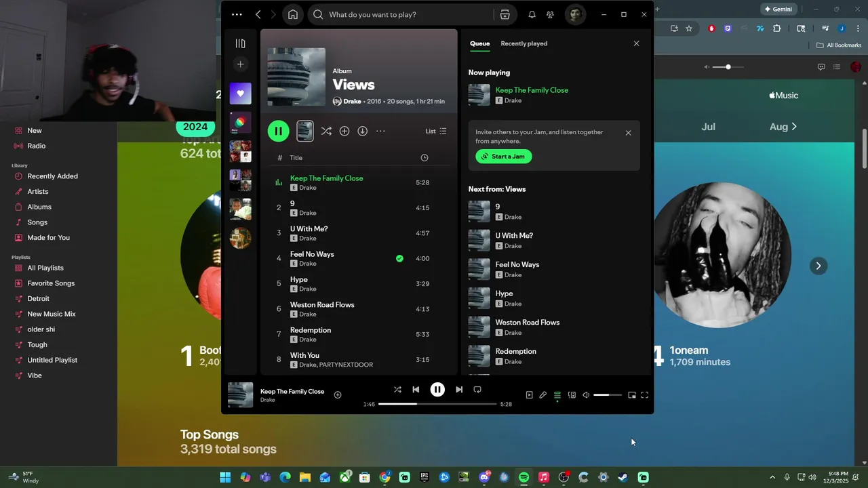
Task: Switch to the Queue tab
Action: (x=479, y=43)
